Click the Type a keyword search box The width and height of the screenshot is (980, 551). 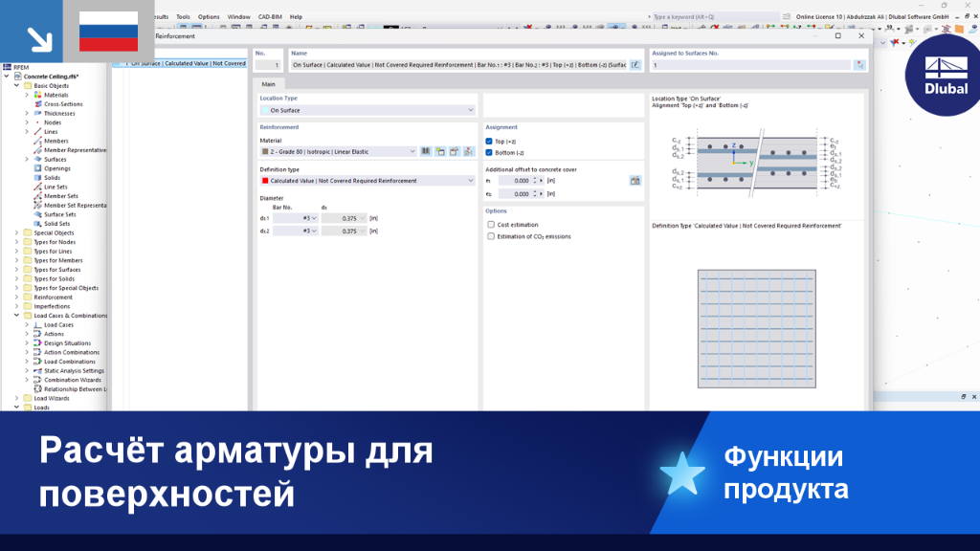(713, 17)
